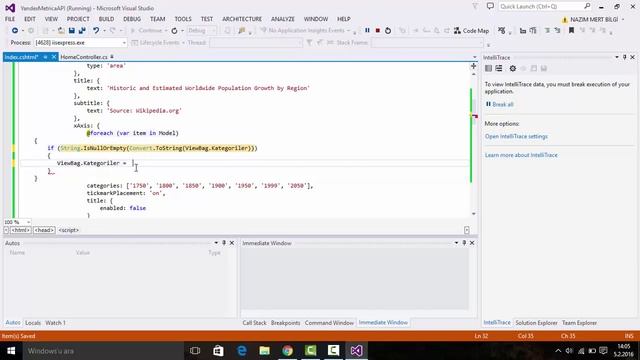Open the IntelliTrace window options dropdown arrow
The width and height of the screenshot is (640, 360).
click(617, 58)
